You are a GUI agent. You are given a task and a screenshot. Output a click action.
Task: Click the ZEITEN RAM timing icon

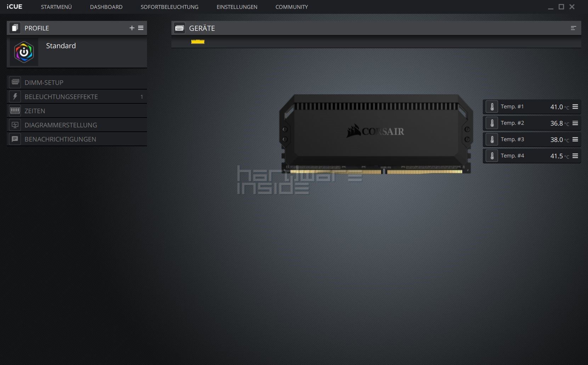tap(15, 110)
